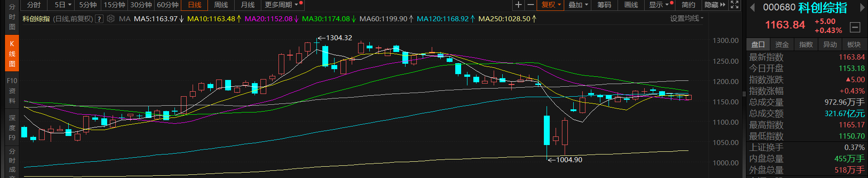Screen dimensions: 868x178
Task: Remove stock with minus box icon
Action: click(855, 27)
